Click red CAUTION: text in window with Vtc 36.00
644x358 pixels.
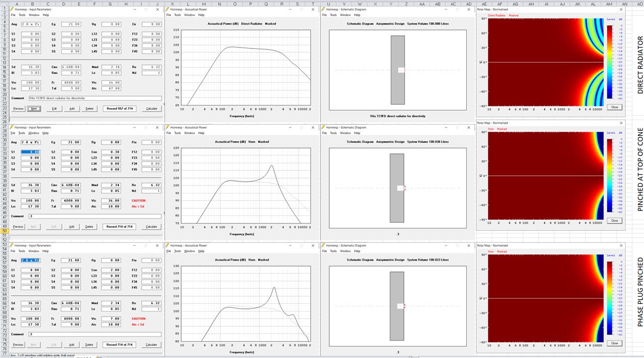pyautogui.click(x=139, y=201)
